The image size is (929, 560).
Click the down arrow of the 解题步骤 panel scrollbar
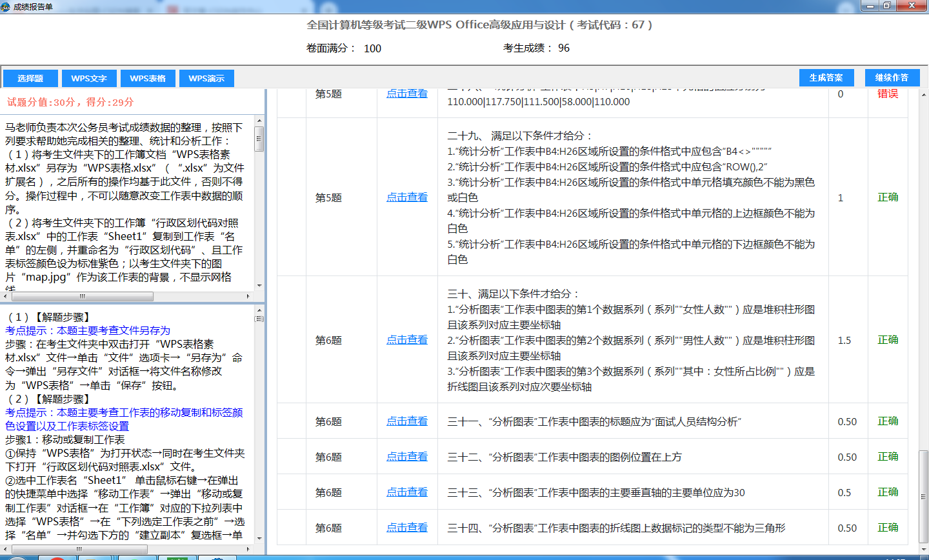pyautogui.click(x=259, y=538)
